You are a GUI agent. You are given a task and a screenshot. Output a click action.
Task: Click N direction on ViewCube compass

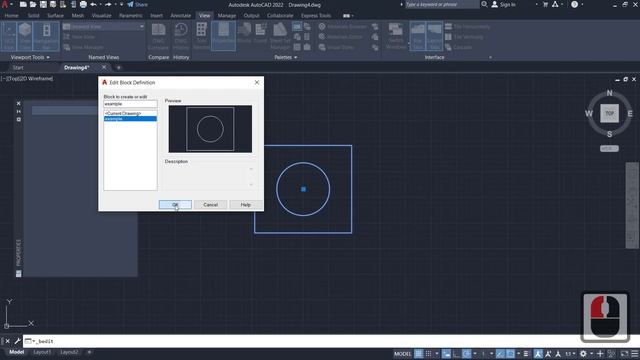pyautogui.click(x=609, y=93)
